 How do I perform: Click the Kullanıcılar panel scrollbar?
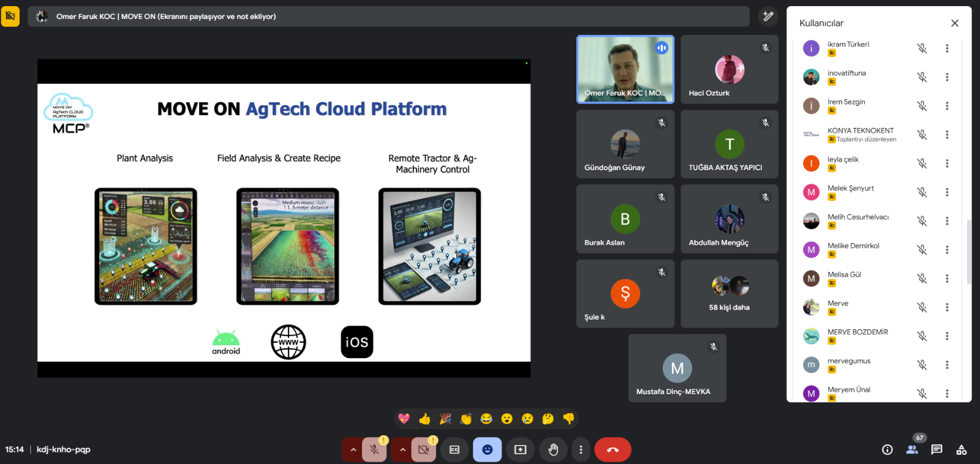pos(968,252)
